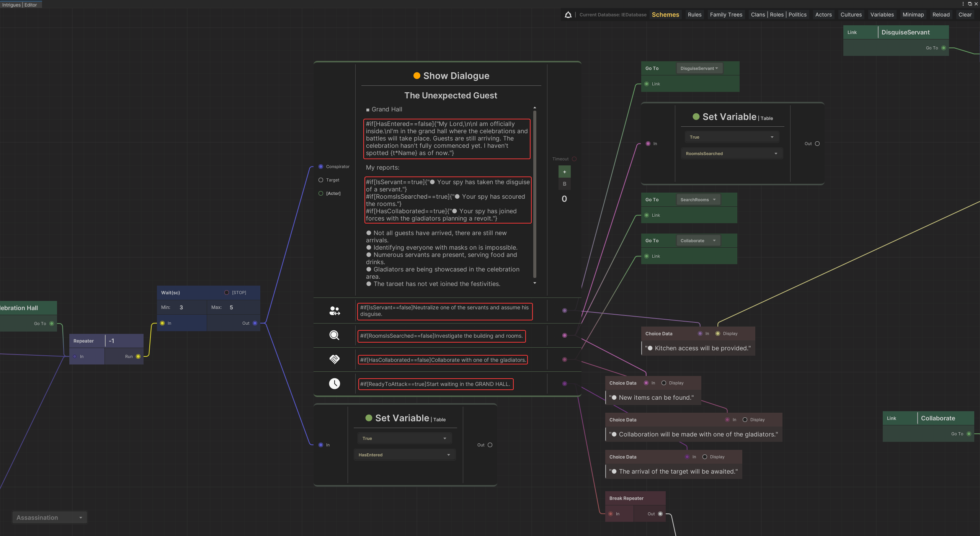Open the Family Trees tab

coord(726,15)
